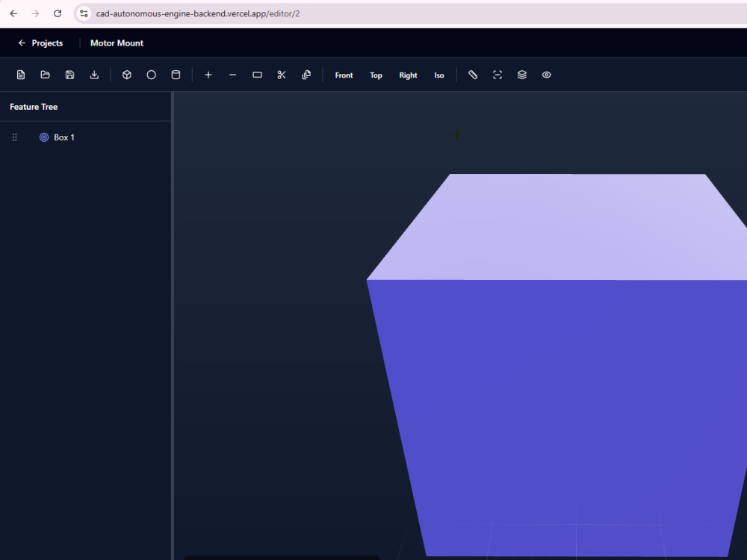This screenshot has height=560, width=747.
Task: Add a cylinder primitive from the toolbar
Action: point(176,75)
